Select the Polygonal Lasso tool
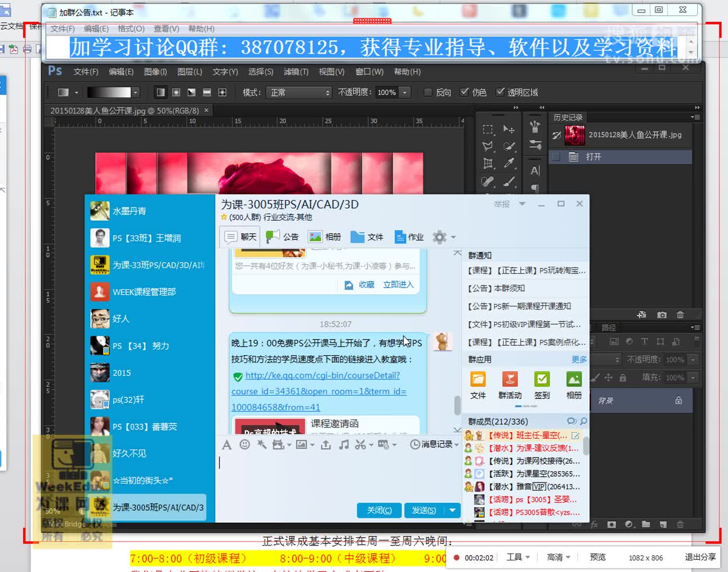Screen dimensions: 728x572 point(488,146)
